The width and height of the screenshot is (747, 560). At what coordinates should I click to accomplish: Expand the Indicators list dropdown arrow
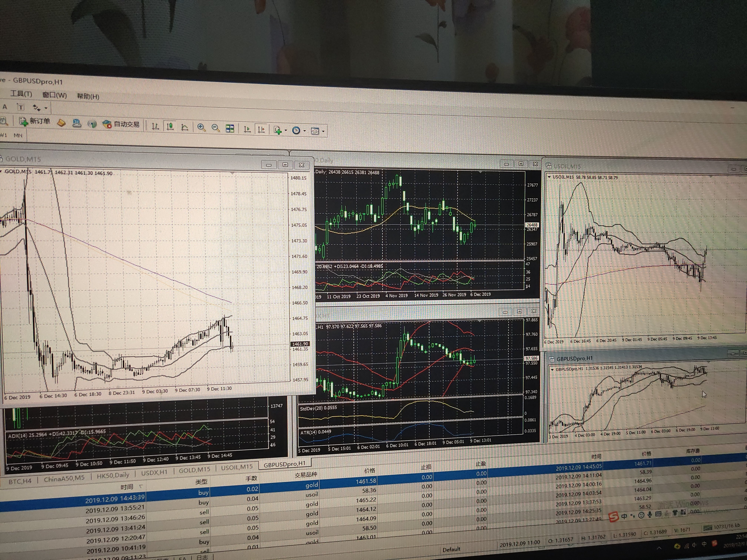[286, 131]
